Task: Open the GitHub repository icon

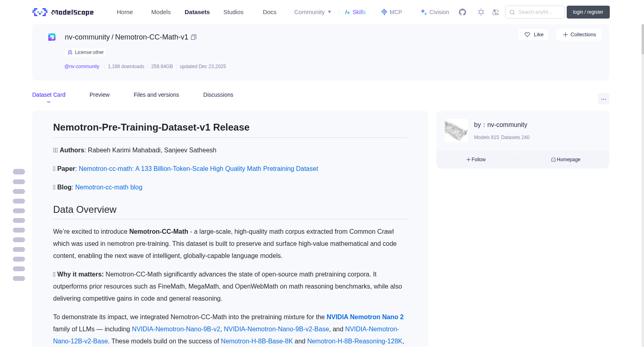Action: pos(462,12)
